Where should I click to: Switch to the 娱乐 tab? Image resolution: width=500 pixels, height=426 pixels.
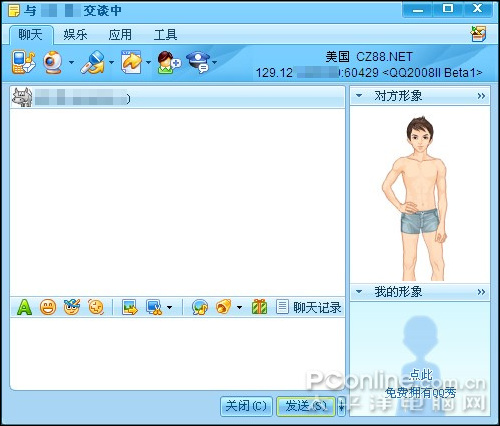pos(75,35)
